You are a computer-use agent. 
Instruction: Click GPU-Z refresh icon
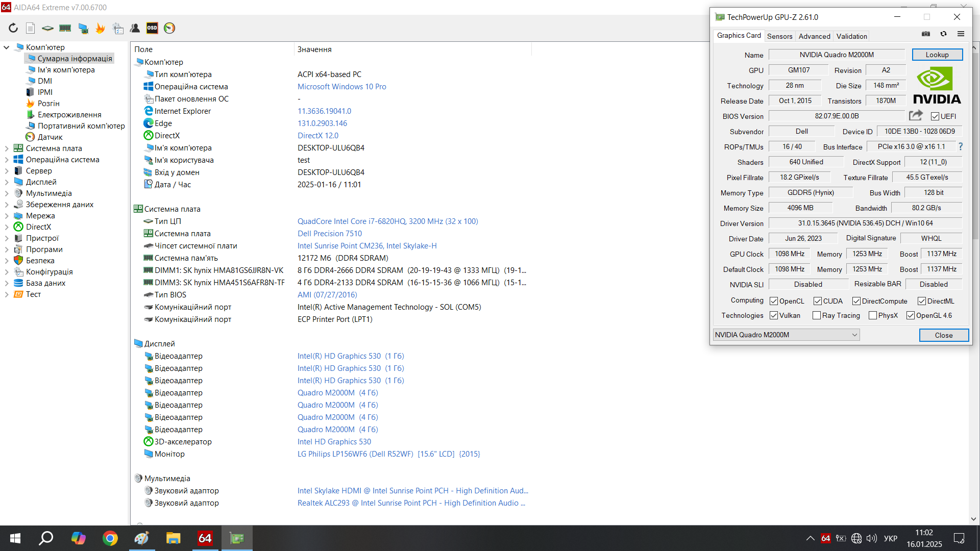click(x=943, y=34)
